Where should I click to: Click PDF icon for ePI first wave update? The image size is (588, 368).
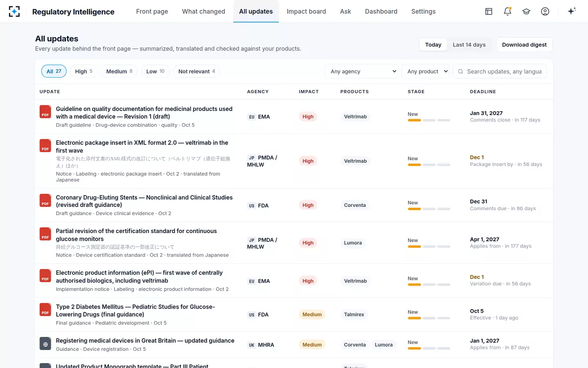45,276
